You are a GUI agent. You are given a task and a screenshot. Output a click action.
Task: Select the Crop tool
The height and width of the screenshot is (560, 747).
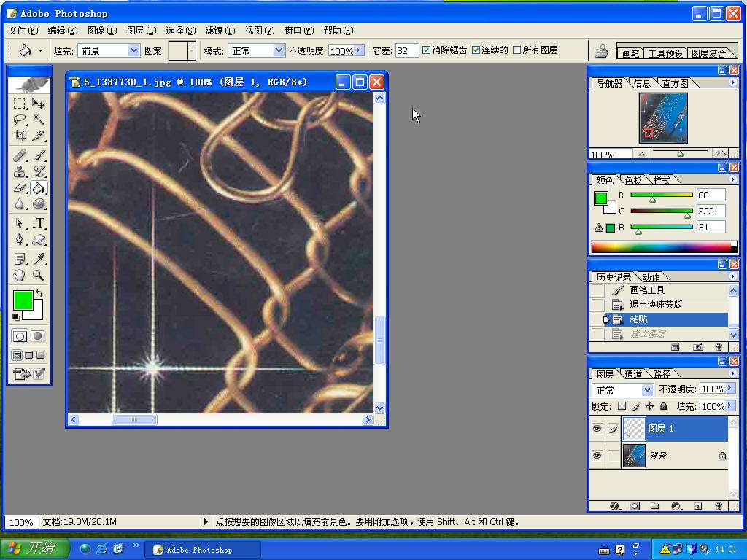(20, 136)
